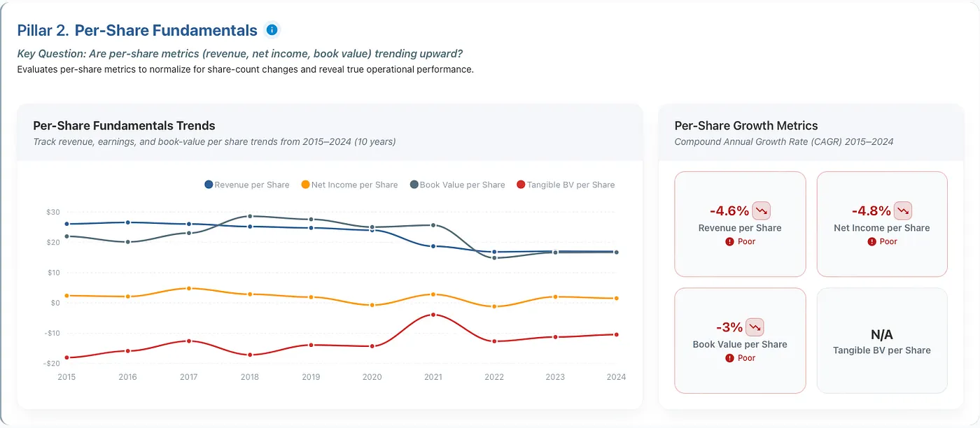Screen dimensions: 980x428
Task: Open the Revenue per Share -4.6% card
Action: (740, 224)
